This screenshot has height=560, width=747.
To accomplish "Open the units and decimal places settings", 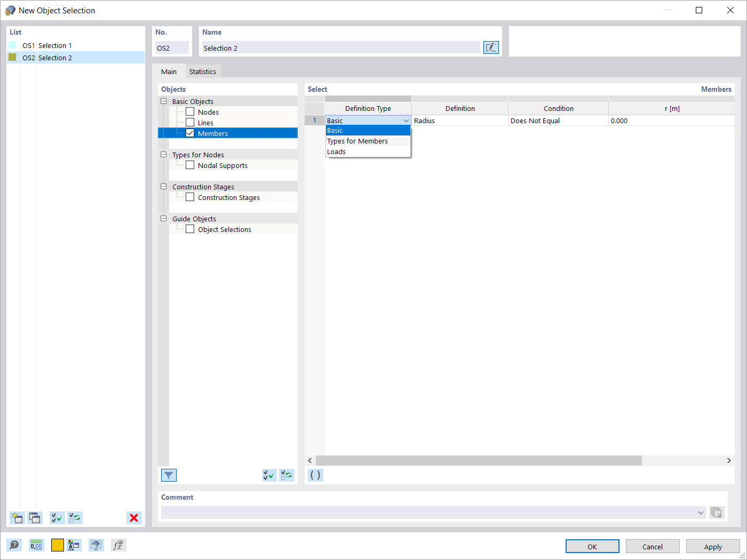I will tap(36, 545).
